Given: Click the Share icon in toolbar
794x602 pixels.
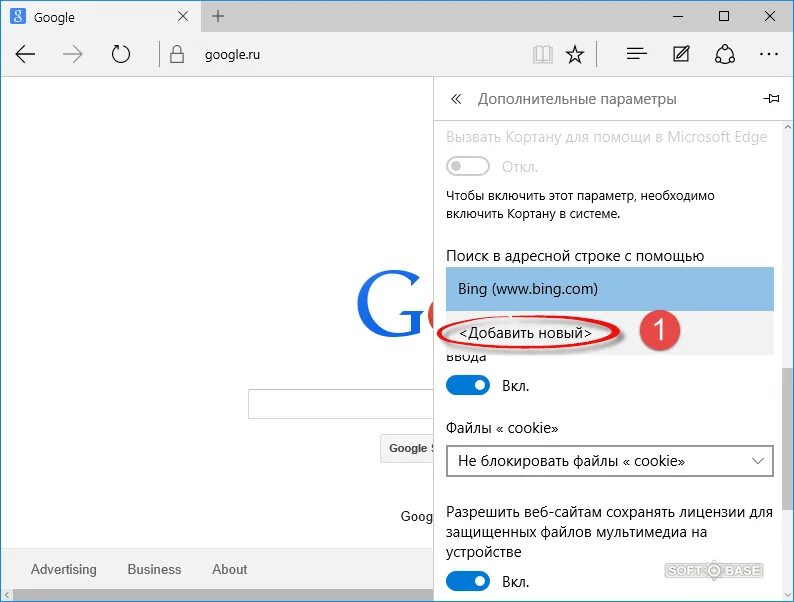Looking at the screenshot, I should coord(725,54).
